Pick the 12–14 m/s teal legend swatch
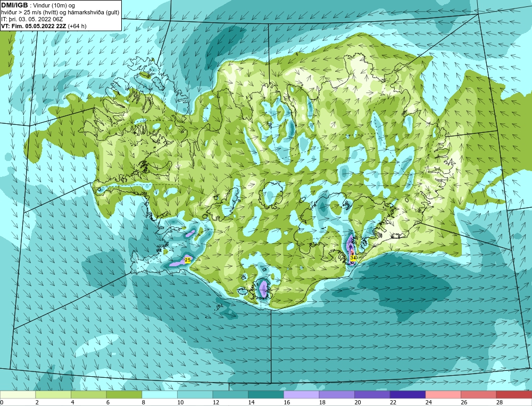The height and width of the screenshot is (406, 532). click(230, 394)
